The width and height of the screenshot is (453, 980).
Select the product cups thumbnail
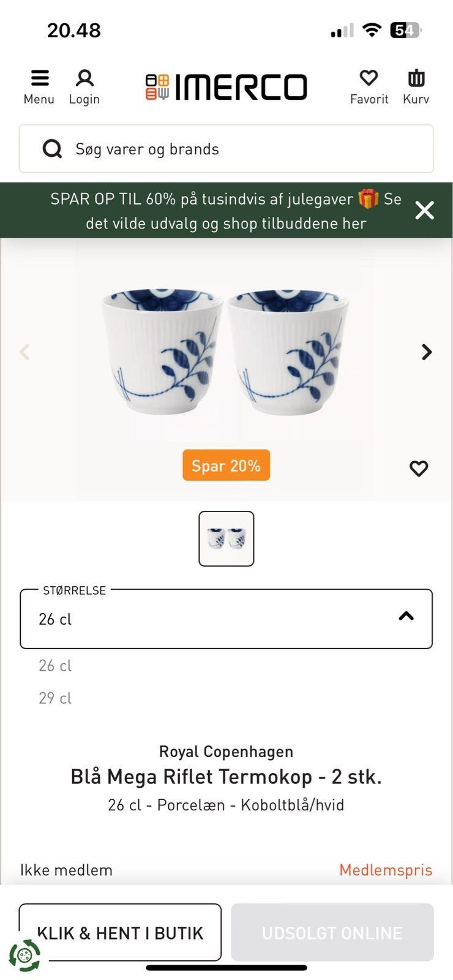[226, 538]
